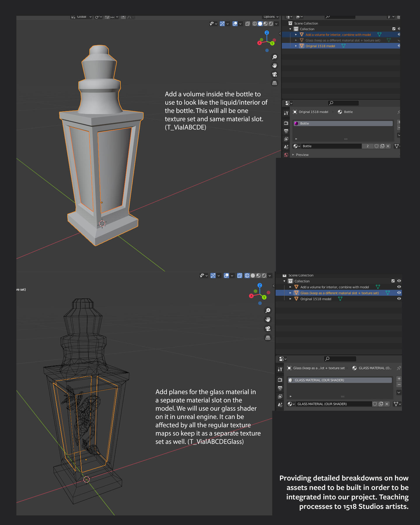
Task: Click the fake user shield beside GLASS MATERIAL field
Action: (x=375, y=404)
